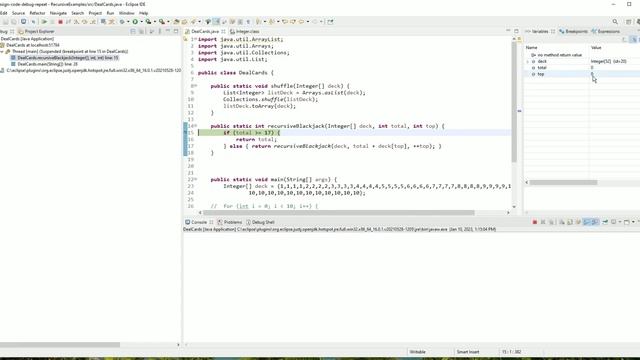Click the last icon in main toolbar row

click(330, 22)
